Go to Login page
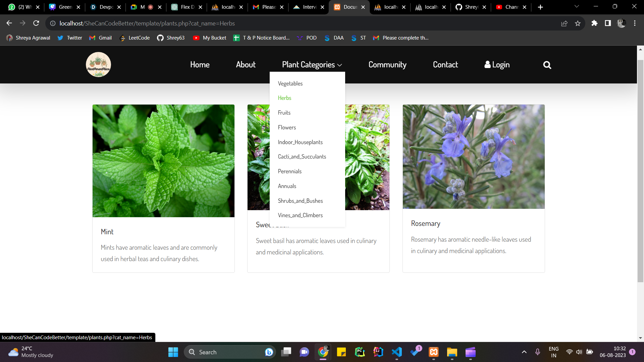 click(497, 65)
